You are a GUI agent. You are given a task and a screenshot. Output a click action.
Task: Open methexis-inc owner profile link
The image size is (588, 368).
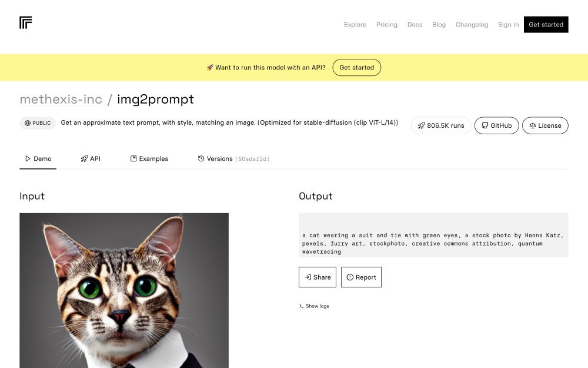61,100
